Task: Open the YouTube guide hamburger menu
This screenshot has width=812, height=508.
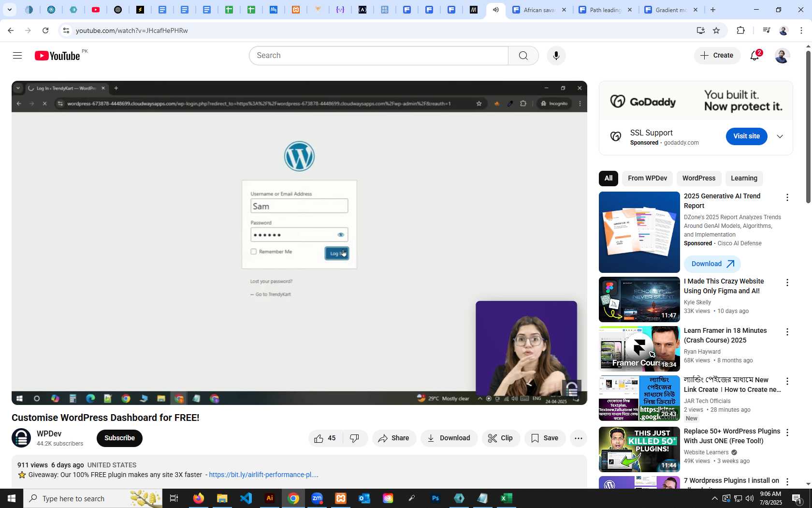Action: click(x=17, y=56)
